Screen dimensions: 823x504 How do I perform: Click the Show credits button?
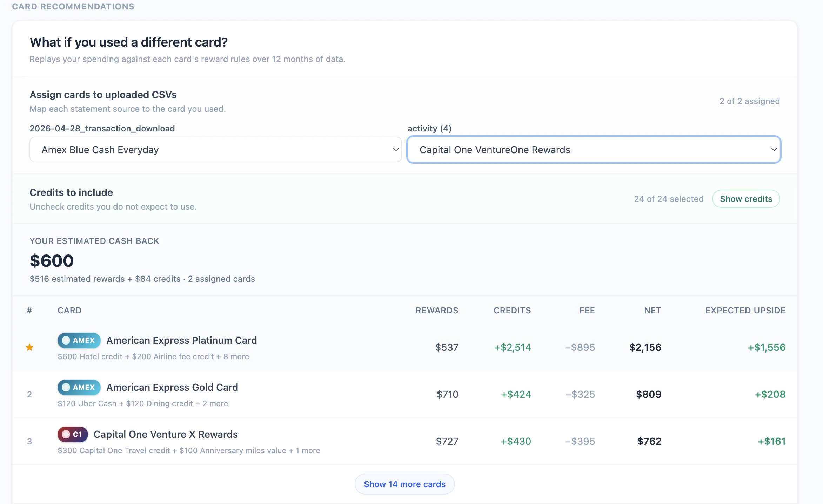tap(746, 199)
